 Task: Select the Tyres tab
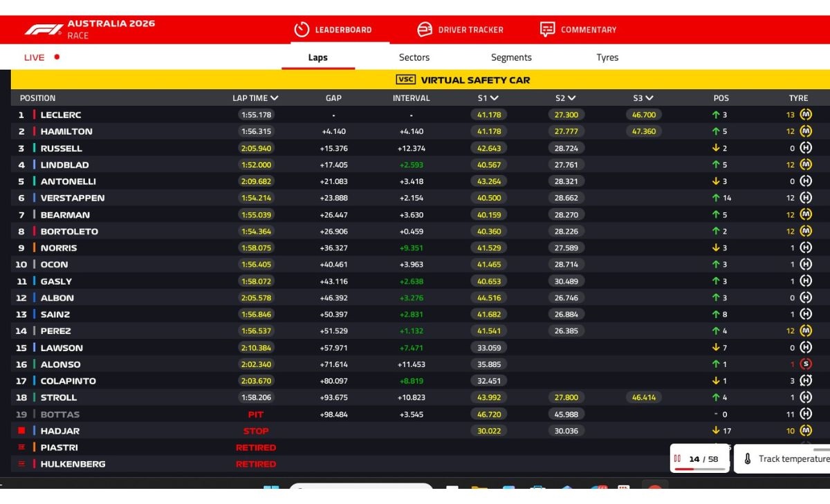point(607,57)
